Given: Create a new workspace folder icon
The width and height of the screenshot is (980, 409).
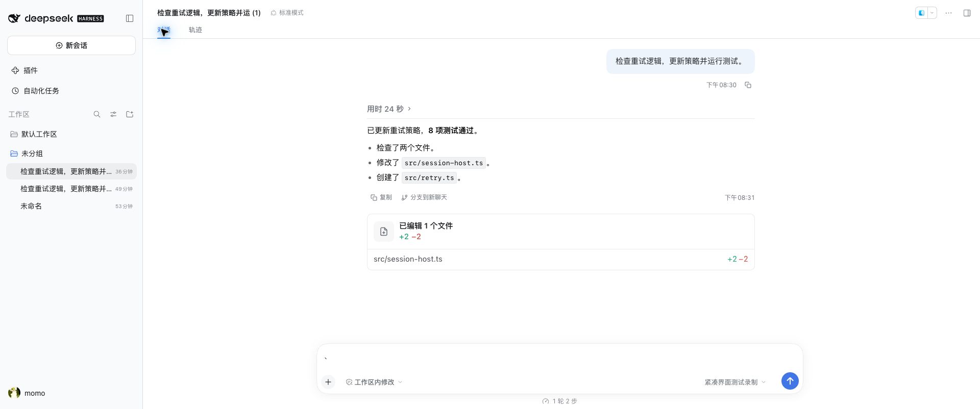Looking at the screenshot, I should click(x=130, y=114).
